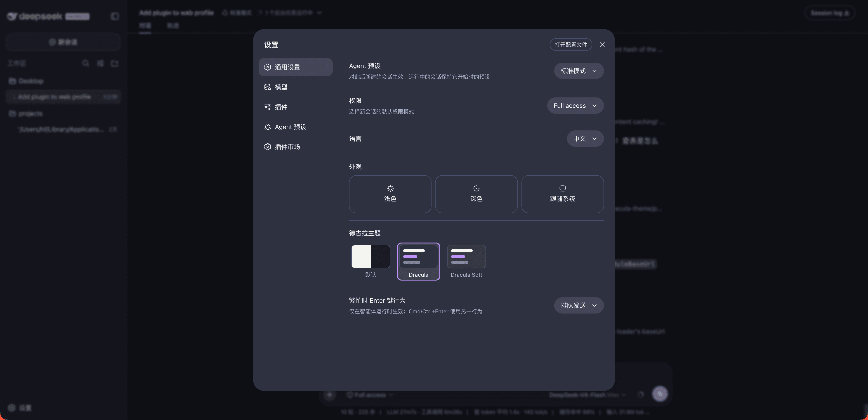Select the Dracula theme swatch

click(418, 261)
